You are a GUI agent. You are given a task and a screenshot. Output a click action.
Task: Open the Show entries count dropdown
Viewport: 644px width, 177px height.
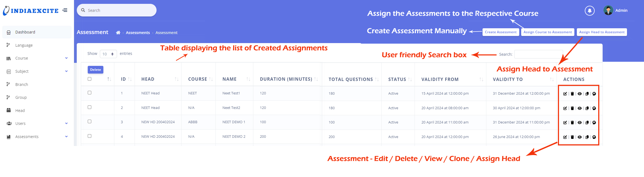pyautogui.click(x=108, y=54)
